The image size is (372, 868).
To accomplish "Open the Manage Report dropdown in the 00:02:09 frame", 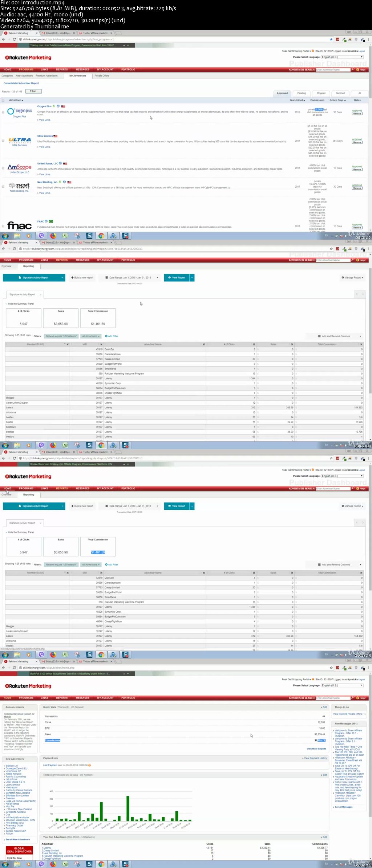I will pyautogui.click(x=352, y=277).
